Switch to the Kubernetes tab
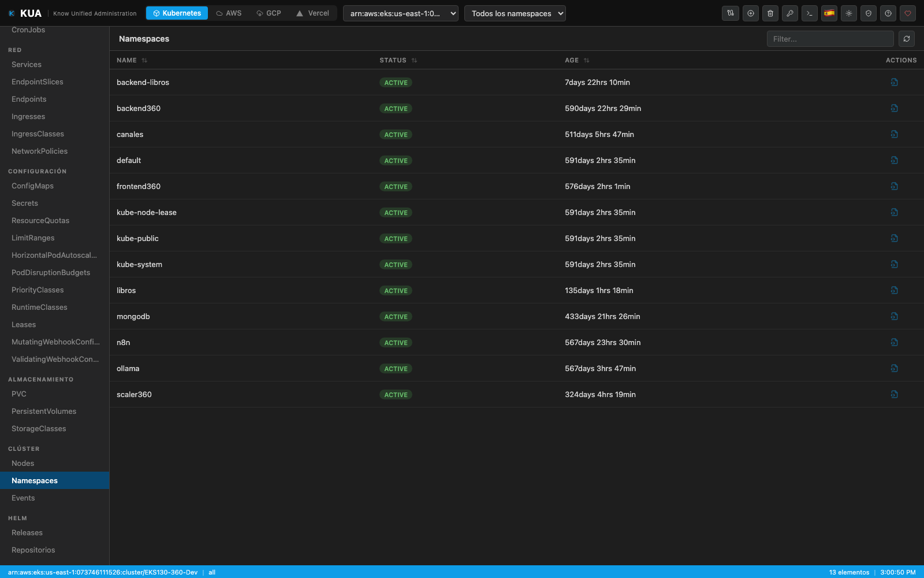The image size is (924, 578). click(177, 13)
